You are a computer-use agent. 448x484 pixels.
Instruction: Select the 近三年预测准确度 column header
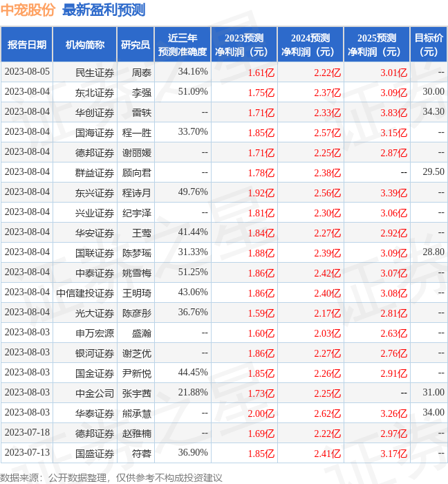[183, 45]
